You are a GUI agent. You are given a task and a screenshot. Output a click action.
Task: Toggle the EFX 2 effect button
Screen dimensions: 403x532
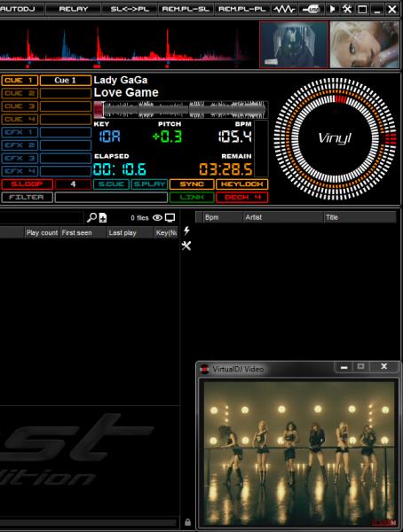click(x=20, y=145)
